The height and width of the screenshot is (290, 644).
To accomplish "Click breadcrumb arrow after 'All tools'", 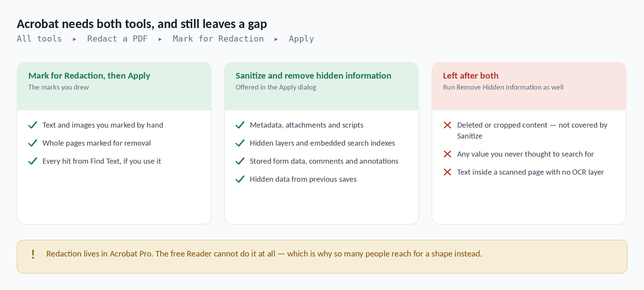I will click(x=74, y=39).
